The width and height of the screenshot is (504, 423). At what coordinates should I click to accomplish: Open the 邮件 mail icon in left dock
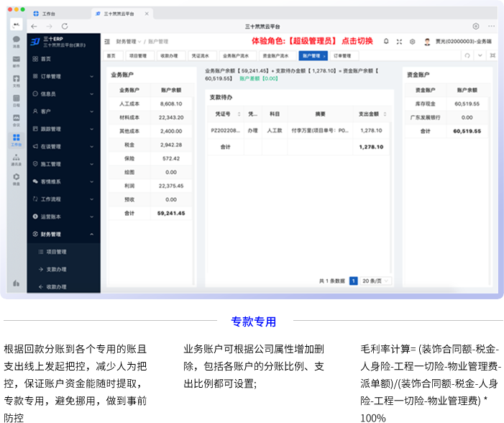pos(16,60)
